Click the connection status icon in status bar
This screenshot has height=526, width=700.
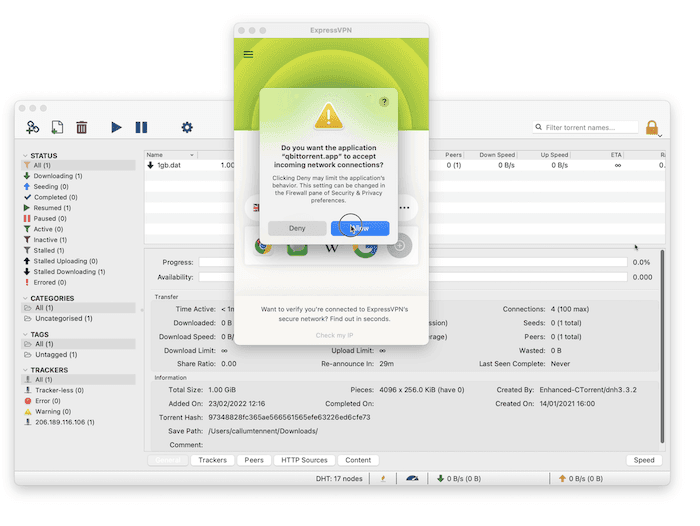[383, 479]
